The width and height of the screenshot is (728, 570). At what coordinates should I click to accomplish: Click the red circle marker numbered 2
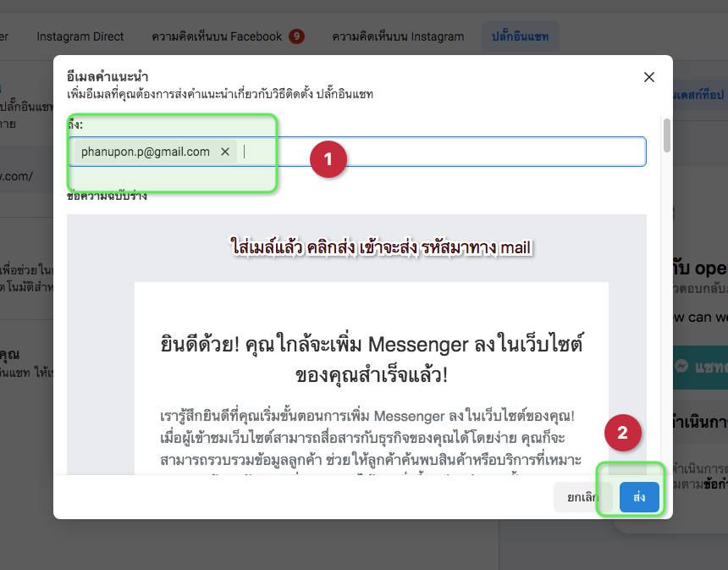[x=623, y=433]
